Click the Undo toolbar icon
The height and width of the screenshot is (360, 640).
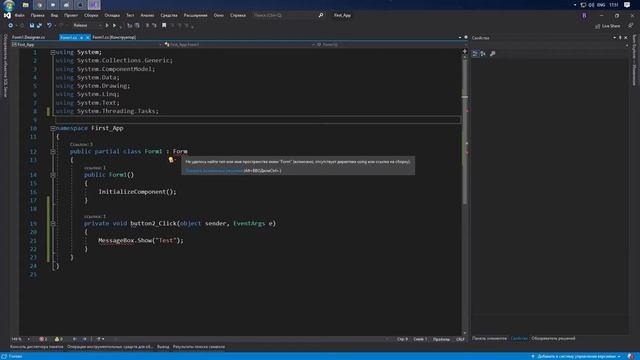(49, 25)
